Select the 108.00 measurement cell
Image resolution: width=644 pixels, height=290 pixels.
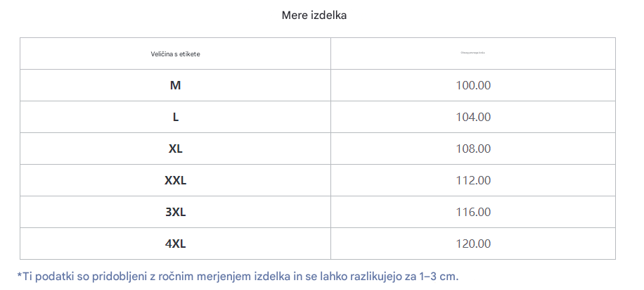coord(473,149)
